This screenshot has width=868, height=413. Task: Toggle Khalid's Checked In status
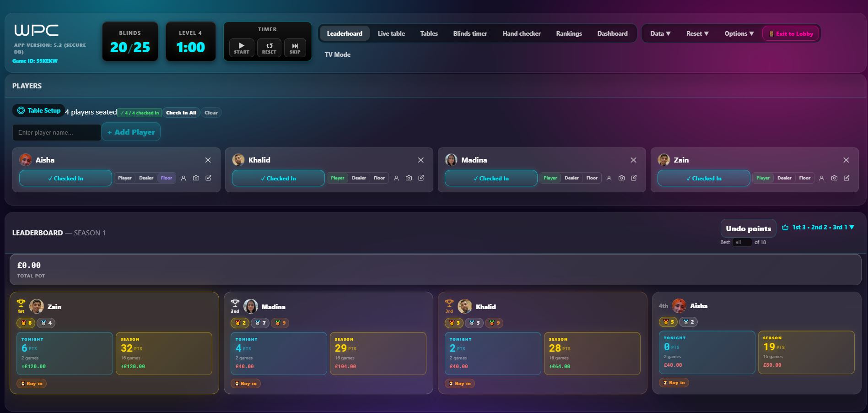pyautogui.click(x=278, y=178)
